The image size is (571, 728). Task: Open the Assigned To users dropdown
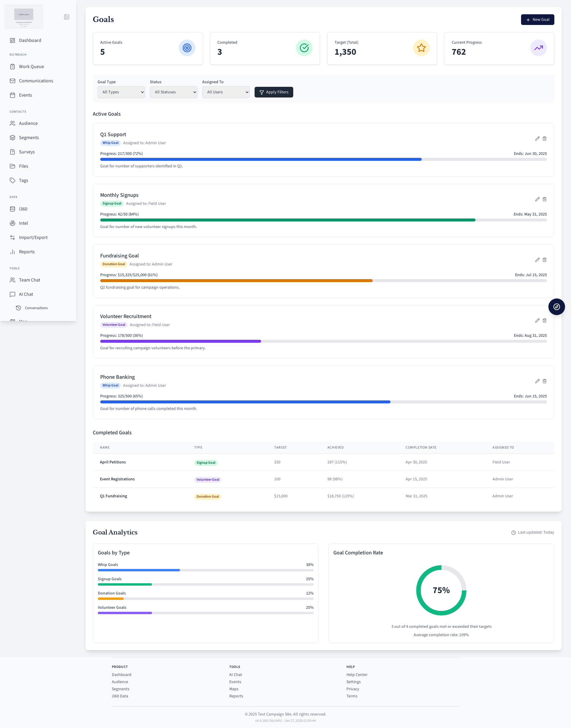tap(226, 92)
